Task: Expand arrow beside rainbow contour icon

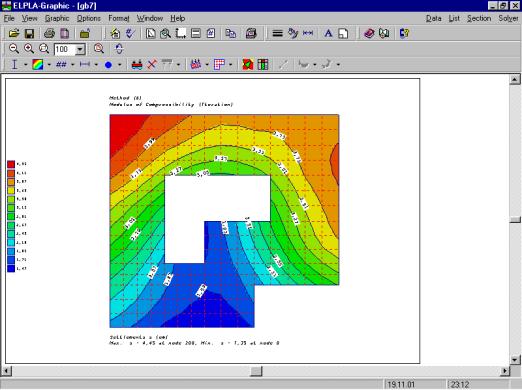Action: coord(49,65)
